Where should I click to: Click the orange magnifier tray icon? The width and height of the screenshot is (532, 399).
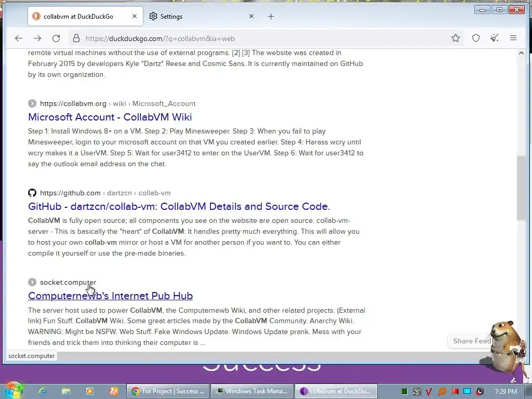click(442, 392)
